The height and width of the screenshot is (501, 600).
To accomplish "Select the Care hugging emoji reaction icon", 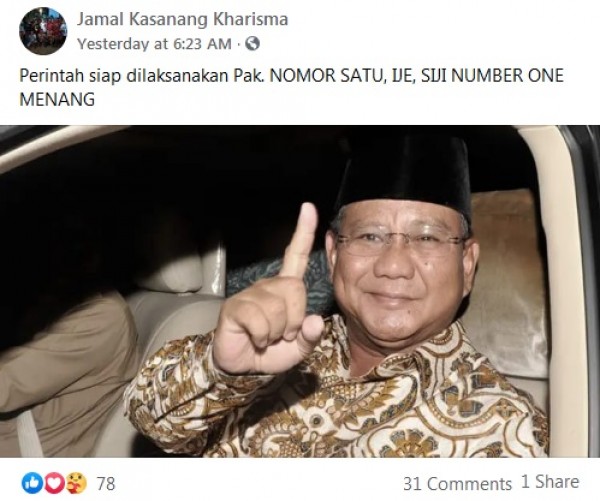I will point(76,483).
